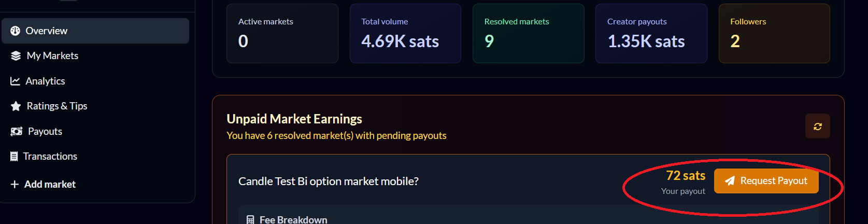Viewport: 868px width, 224px height.
Task: Click the Analytics chart line icon
Action: 16,81
